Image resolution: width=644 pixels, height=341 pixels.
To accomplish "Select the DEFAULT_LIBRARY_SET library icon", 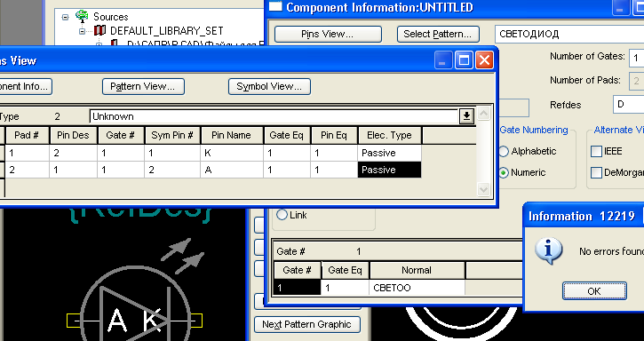I will 99,30.
